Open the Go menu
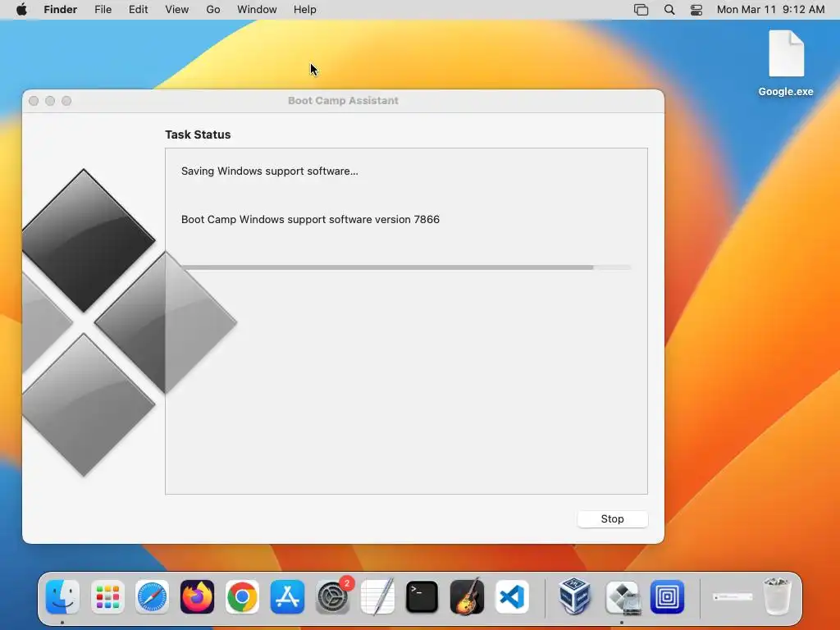 pos(213,10)
